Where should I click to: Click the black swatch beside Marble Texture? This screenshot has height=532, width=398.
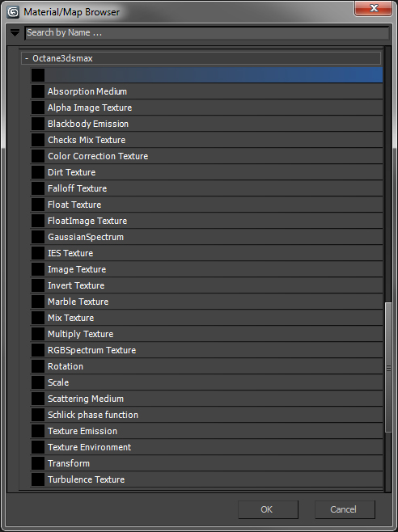(x=38, y=302)
